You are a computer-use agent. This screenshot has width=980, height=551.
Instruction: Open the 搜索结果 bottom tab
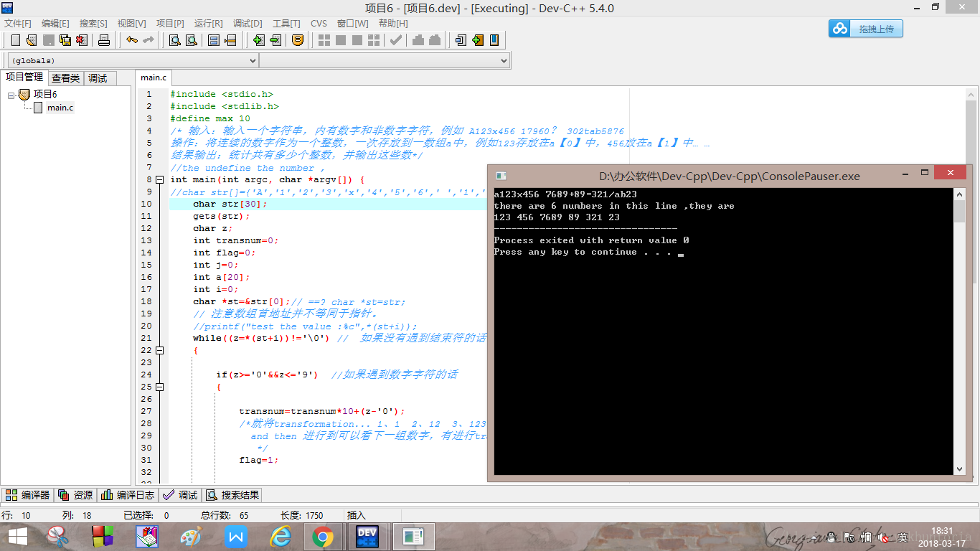pos(232,495)
